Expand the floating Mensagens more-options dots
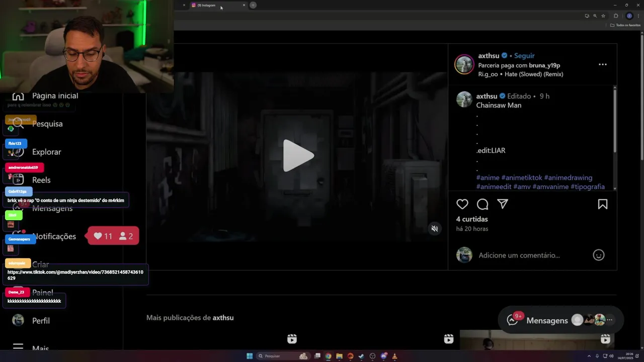Viewport: 644px width, 362px height. point(610,320)
